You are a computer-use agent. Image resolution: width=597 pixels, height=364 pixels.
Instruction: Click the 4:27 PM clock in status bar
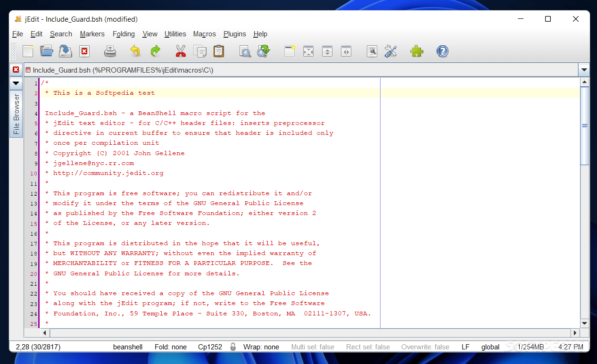click(571, 347)
